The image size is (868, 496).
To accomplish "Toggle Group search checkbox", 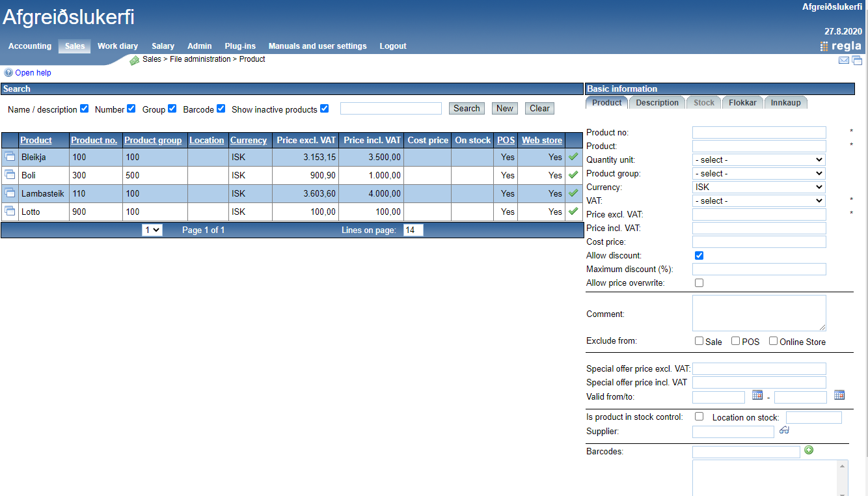I will click(x=172, y=109).
